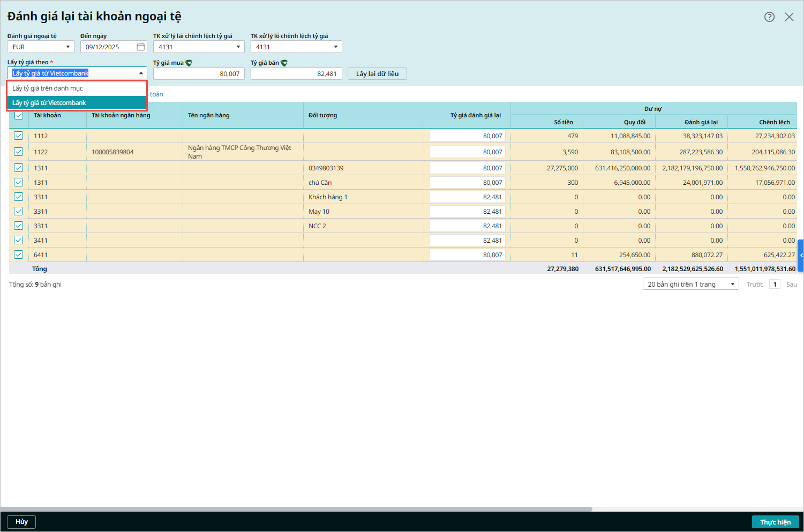Click the shield icon beside Tỷ giá bán
The image size is (804, 532).
pos(284,63)
